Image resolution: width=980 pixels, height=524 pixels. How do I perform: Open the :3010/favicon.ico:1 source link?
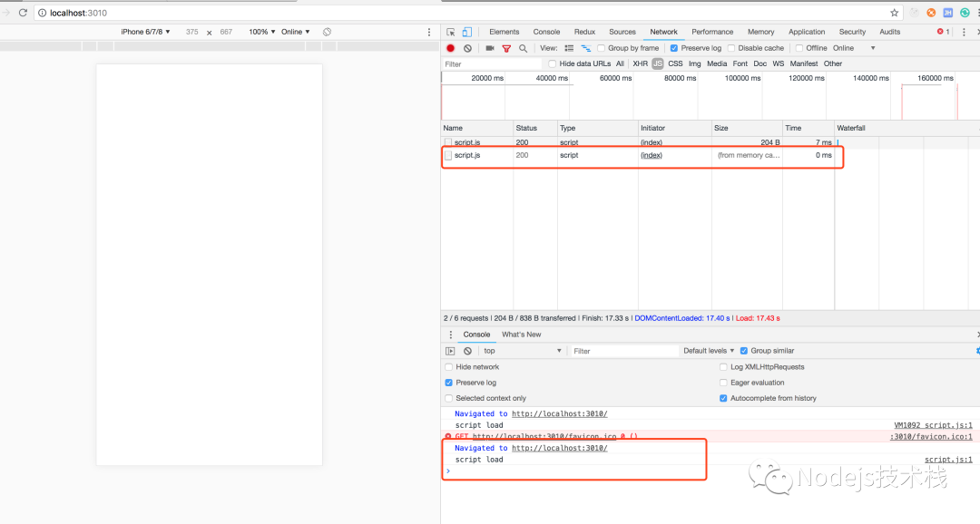click(x=931, y=437)
